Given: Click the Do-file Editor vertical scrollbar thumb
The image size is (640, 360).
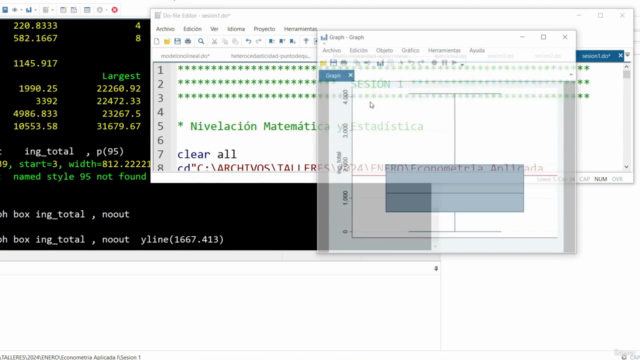Looking at the screenshot, I should [x=627, y=74].
